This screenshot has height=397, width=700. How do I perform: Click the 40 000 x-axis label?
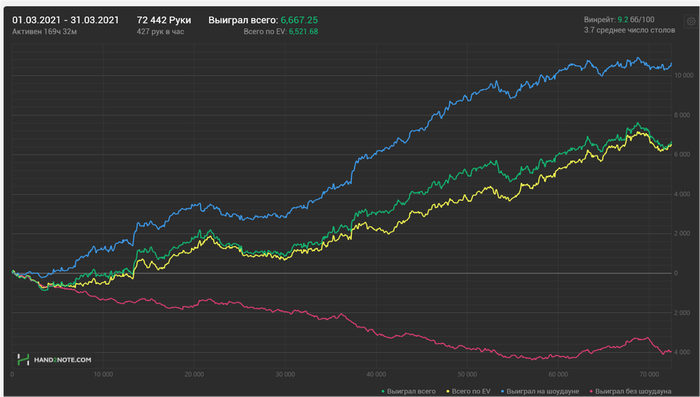point(376,374)
